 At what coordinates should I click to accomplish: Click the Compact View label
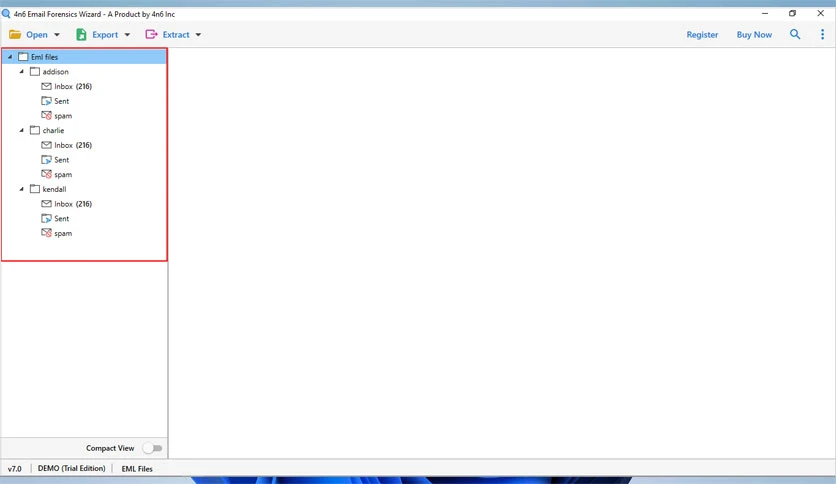point(110,448)
